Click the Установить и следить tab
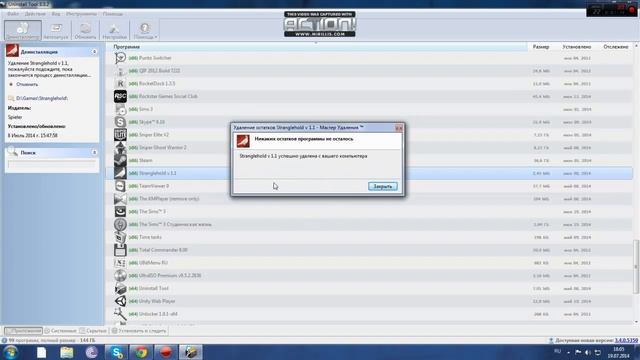Screen dimensions: 640x360 [x=139, y=331]
